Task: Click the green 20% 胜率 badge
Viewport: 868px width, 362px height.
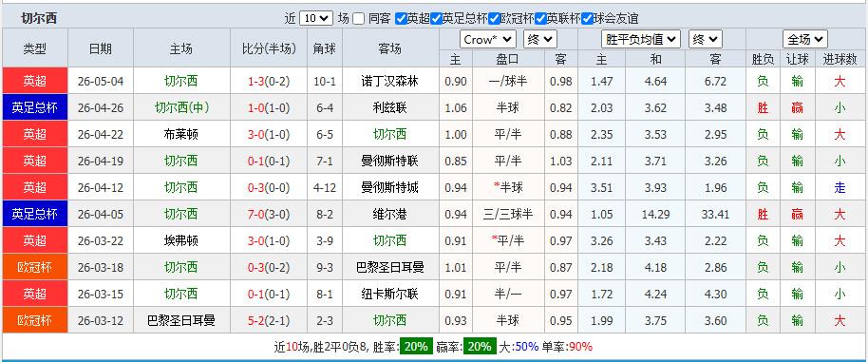Action: [416, 347]
